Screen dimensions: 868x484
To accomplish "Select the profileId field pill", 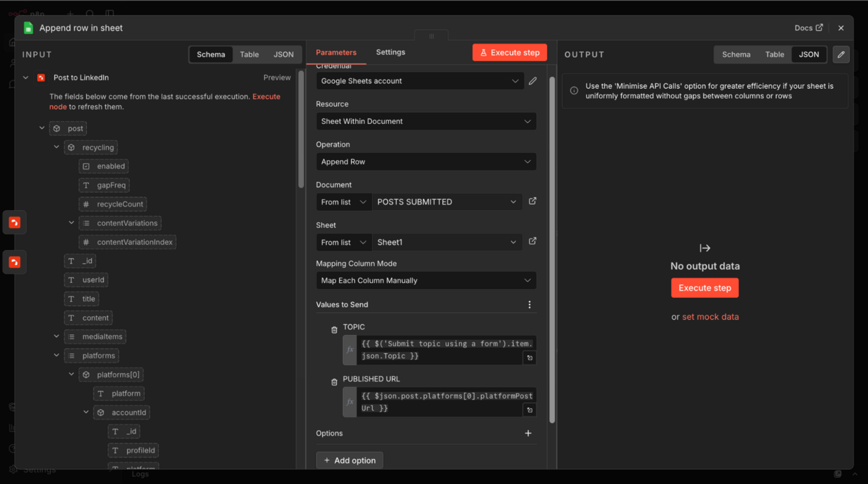I will pos(134,450).
